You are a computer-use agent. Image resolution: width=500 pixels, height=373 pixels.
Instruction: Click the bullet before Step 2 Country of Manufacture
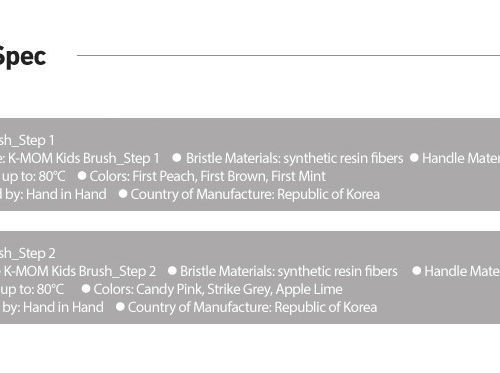coord(120,307)
